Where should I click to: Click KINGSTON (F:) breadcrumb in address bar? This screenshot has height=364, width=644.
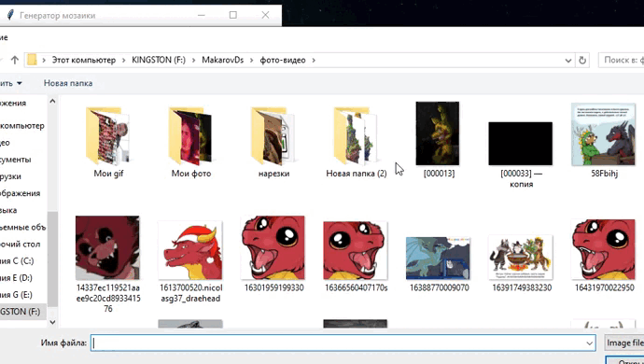159,60
